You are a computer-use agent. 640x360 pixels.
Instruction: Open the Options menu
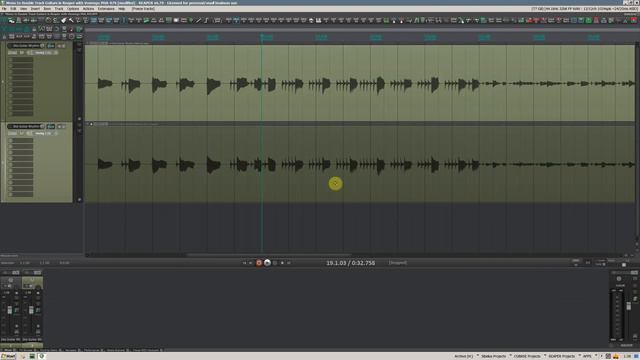[x=73, y=9]
